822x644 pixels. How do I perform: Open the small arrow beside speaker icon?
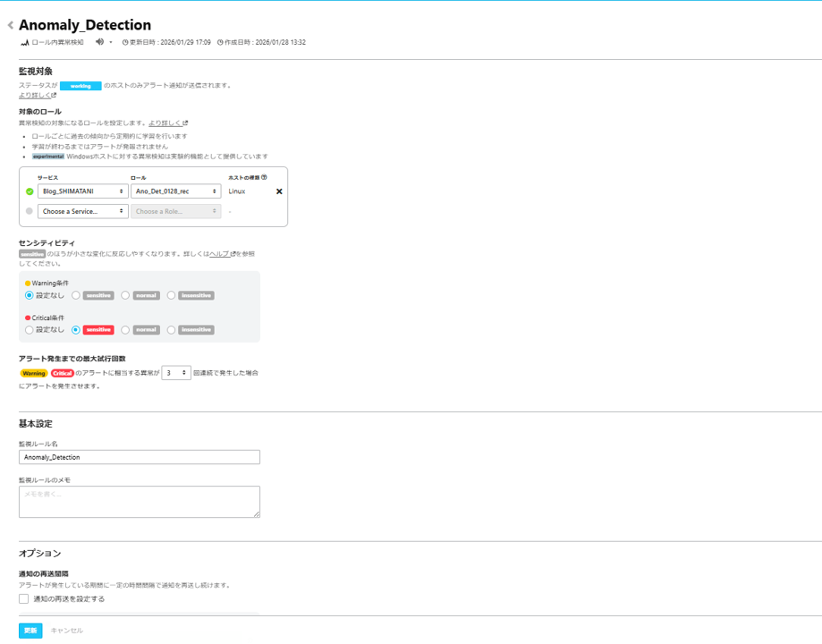[112, 42]
